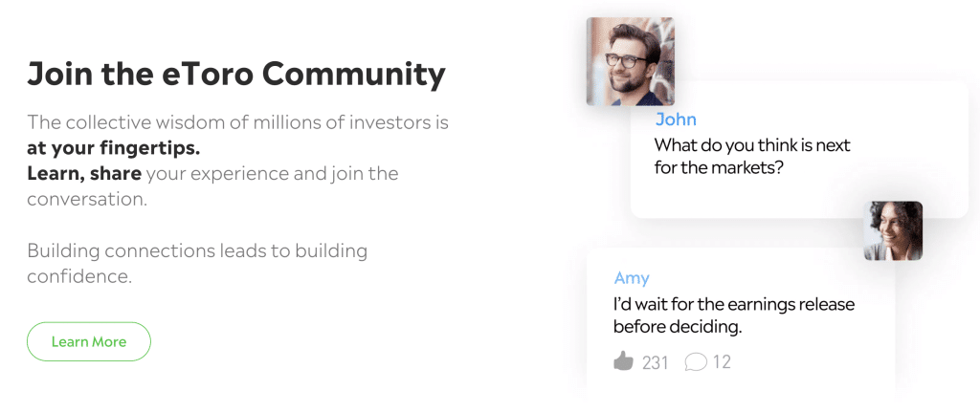This screenshot has width=980, height=413.
Task: Open Amy's profile photo
Action: 893,230
